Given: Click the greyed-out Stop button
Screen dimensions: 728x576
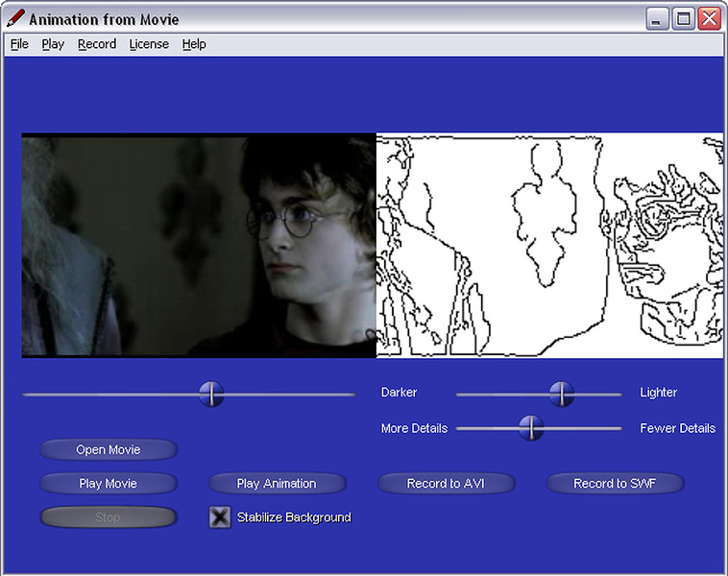Looking at the screenshot, I should tap(109, 517).
